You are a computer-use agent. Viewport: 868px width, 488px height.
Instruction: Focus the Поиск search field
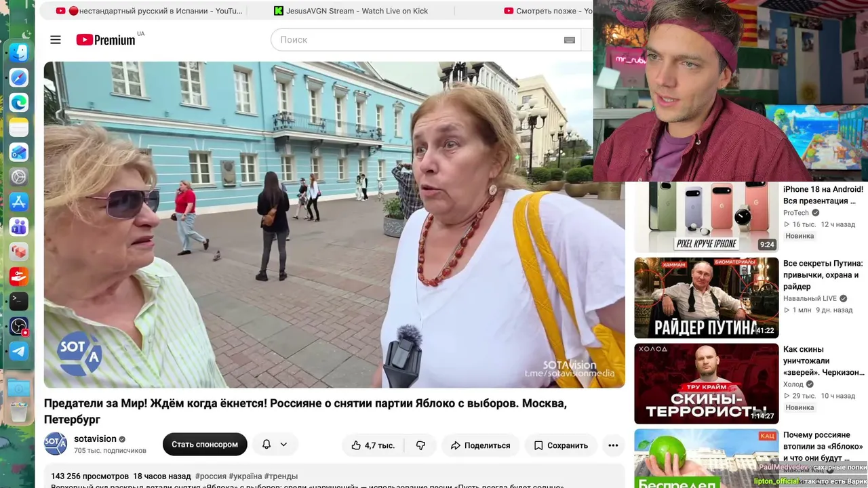416,40
